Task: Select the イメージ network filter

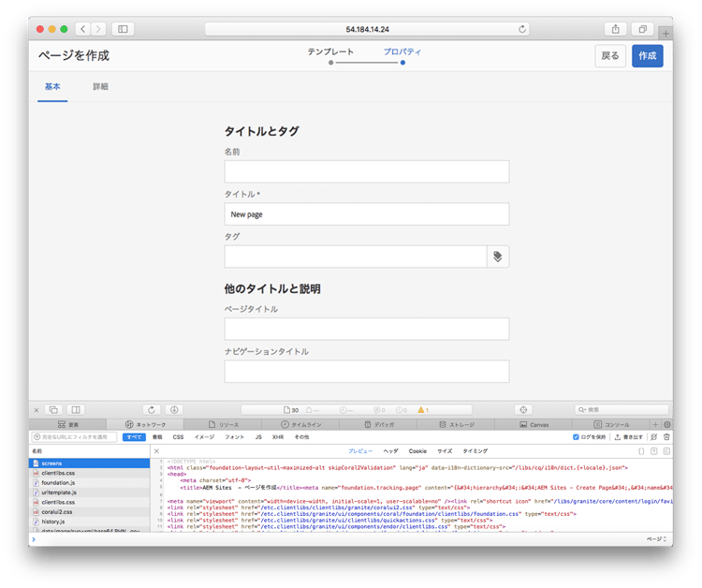Action: (204, 437)
